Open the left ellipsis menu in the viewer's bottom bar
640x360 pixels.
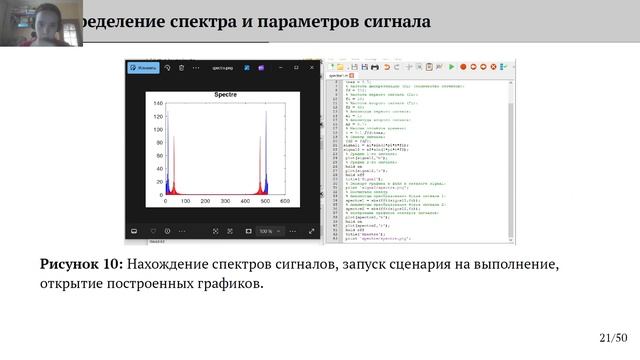pos(182,231)
